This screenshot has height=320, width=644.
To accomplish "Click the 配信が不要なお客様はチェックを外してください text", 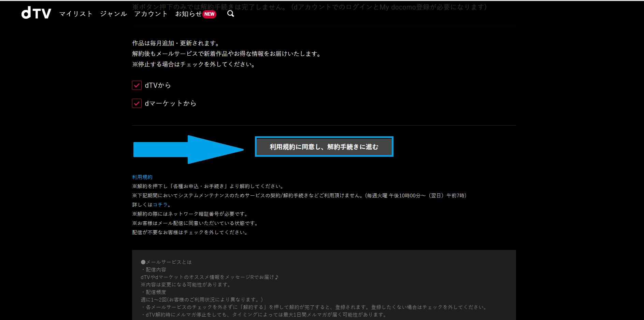I will coord(190,232).
